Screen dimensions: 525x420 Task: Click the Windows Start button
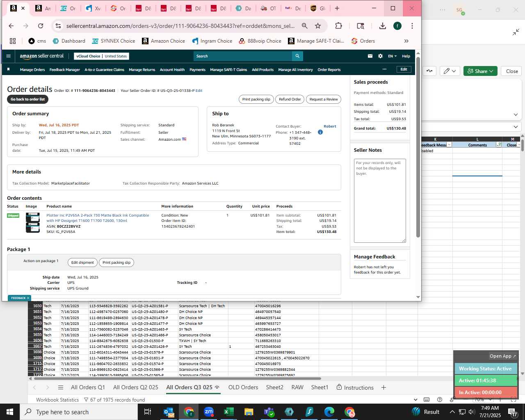(10, 412)
